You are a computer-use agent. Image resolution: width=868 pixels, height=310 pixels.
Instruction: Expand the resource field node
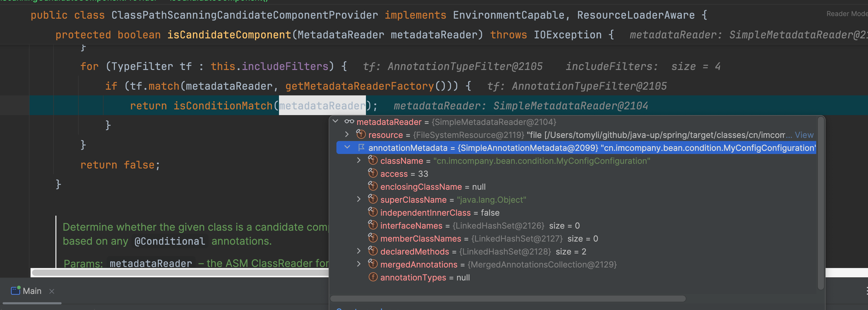tap(347, 134)
